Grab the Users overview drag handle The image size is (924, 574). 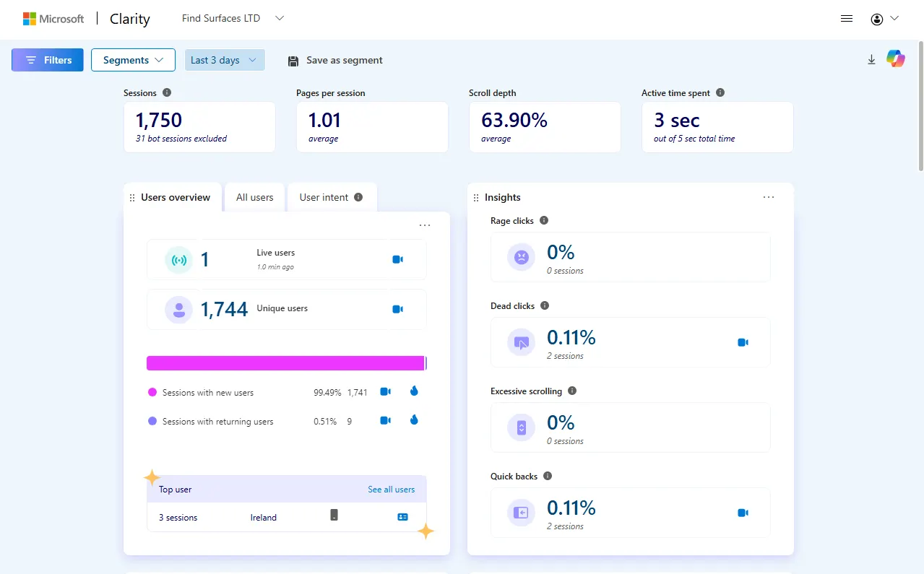(131, 198)
